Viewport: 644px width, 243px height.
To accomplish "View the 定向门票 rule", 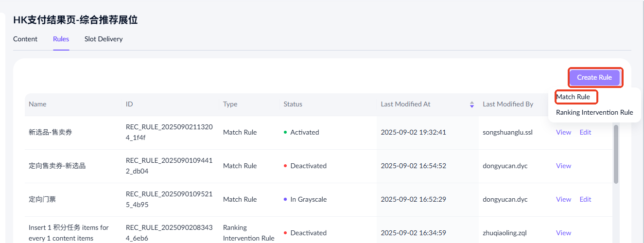I will 563,199.
